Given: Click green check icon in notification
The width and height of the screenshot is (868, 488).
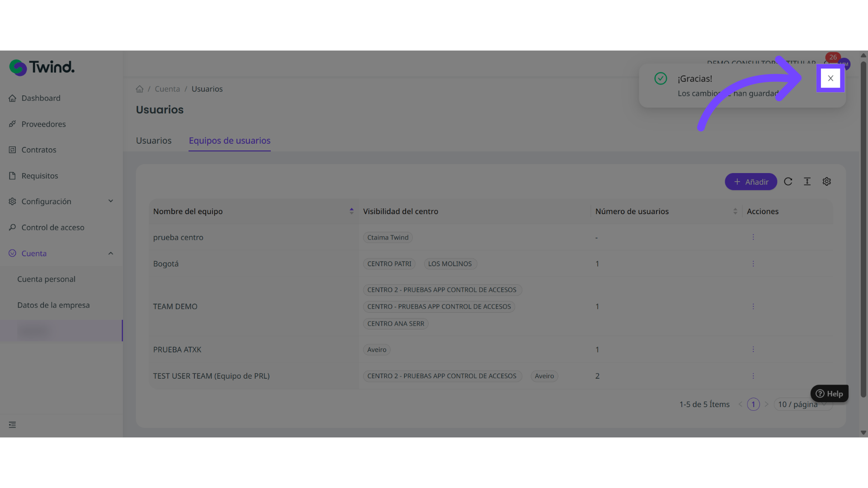Looking at the screenshot, I should (660, 79).
